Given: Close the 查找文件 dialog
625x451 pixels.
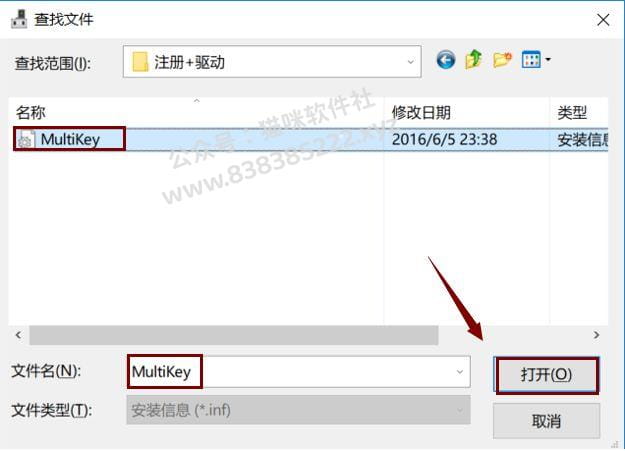Looking at the screenshot, I should 603,19.
